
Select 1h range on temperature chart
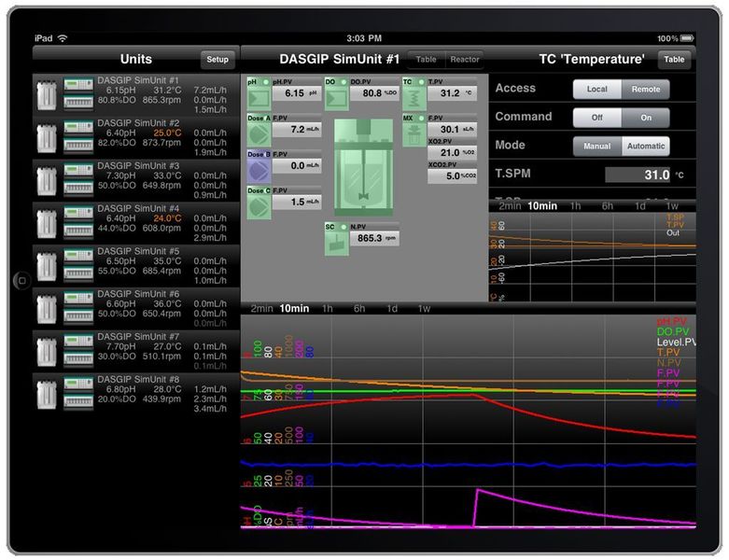click(575, 206)
